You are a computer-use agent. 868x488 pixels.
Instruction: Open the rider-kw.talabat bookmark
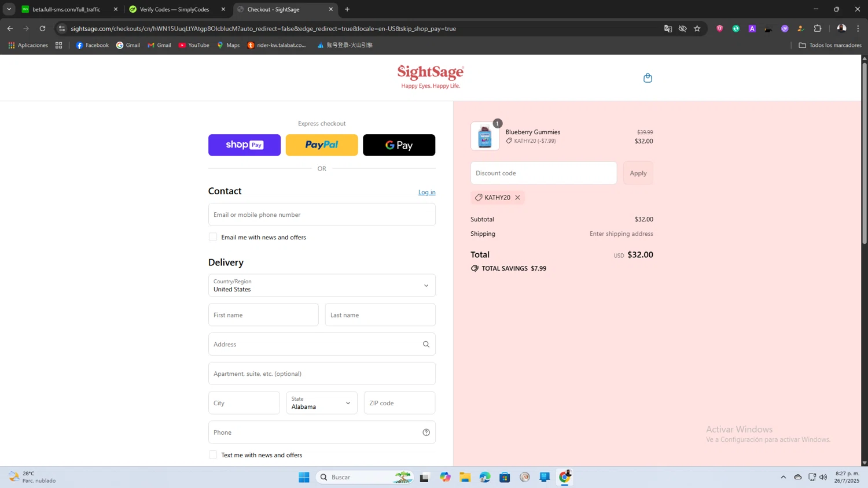[277, 45]
